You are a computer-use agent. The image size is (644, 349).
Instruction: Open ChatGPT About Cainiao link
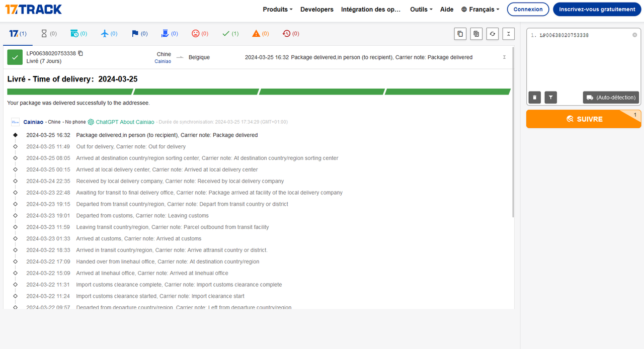[125, 122]
